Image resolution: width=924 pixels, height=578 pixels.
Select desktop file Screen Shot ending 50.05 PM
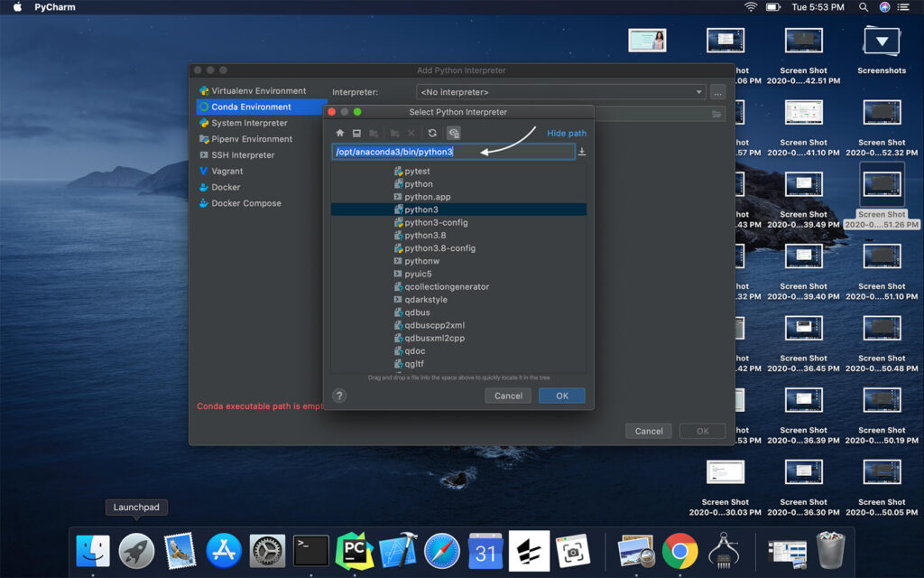click(882, 487)
